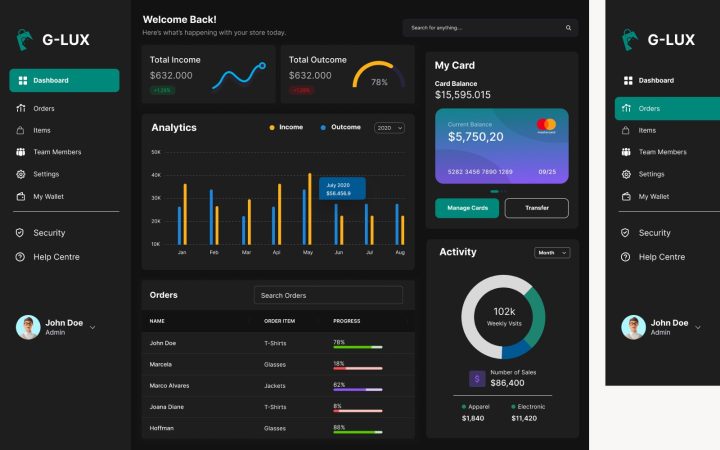The height and width of the screenshot is (450, 720).
Task: Click the Settings gear icon in left sidebar
Action: coord(21,174)
